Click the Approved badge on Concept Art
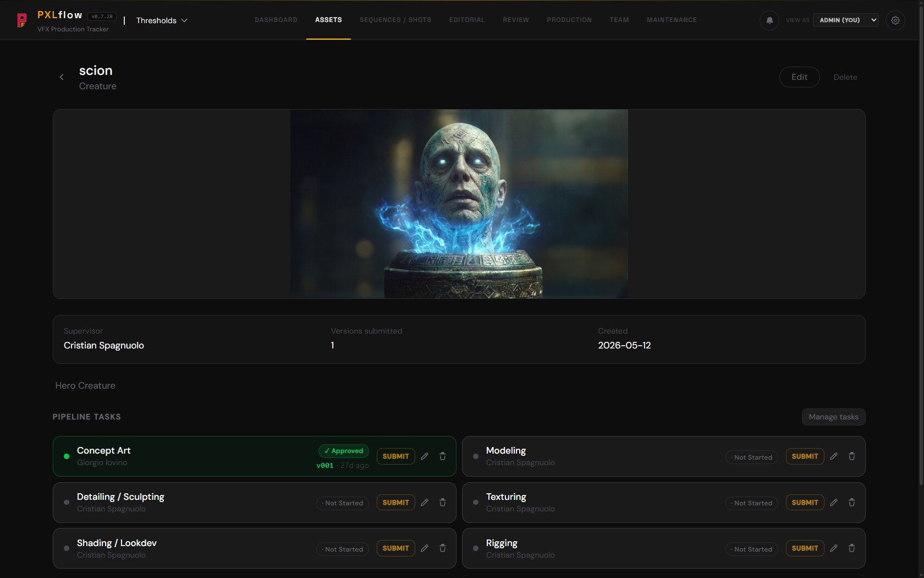Viewport: 924px width, 578px height. click(344, 451)
